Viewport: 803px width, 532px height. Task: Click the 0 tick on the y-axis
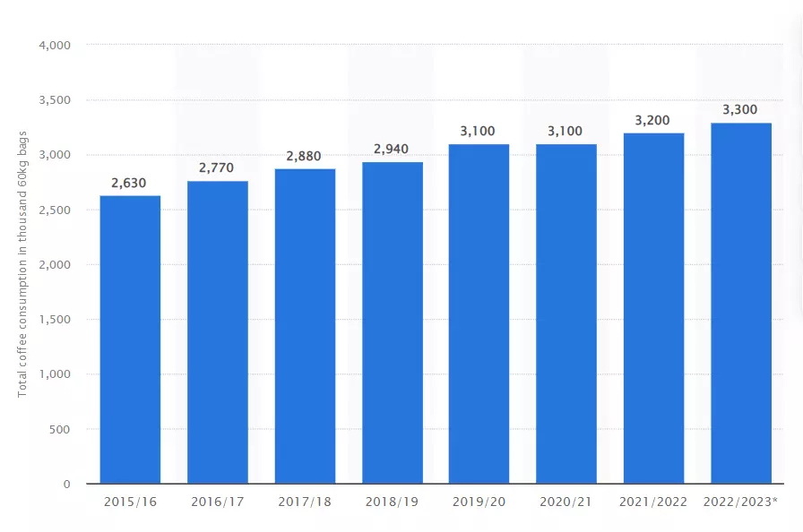[x=66, y=484]
